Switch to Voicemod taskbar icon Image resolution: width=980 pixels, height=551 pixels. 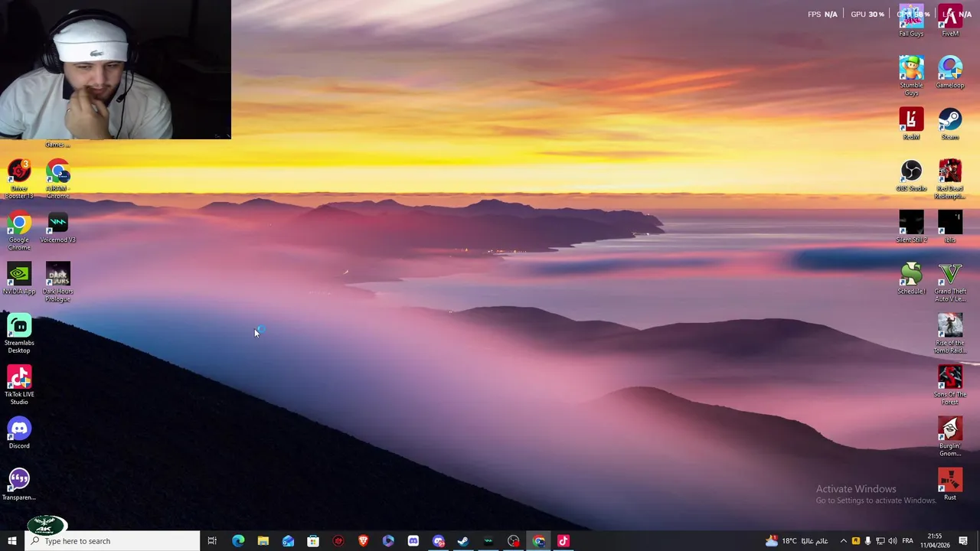(488, 541)
